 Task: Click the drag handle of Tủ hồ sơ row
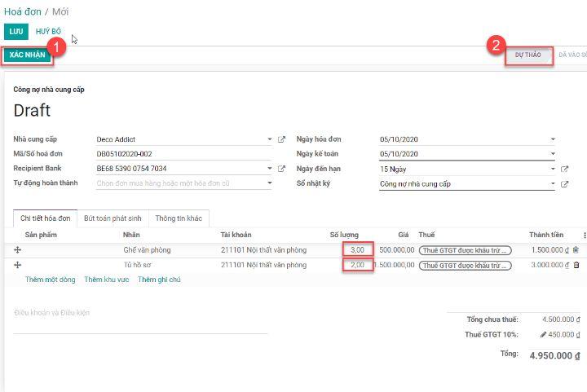(x=17, y=265)
